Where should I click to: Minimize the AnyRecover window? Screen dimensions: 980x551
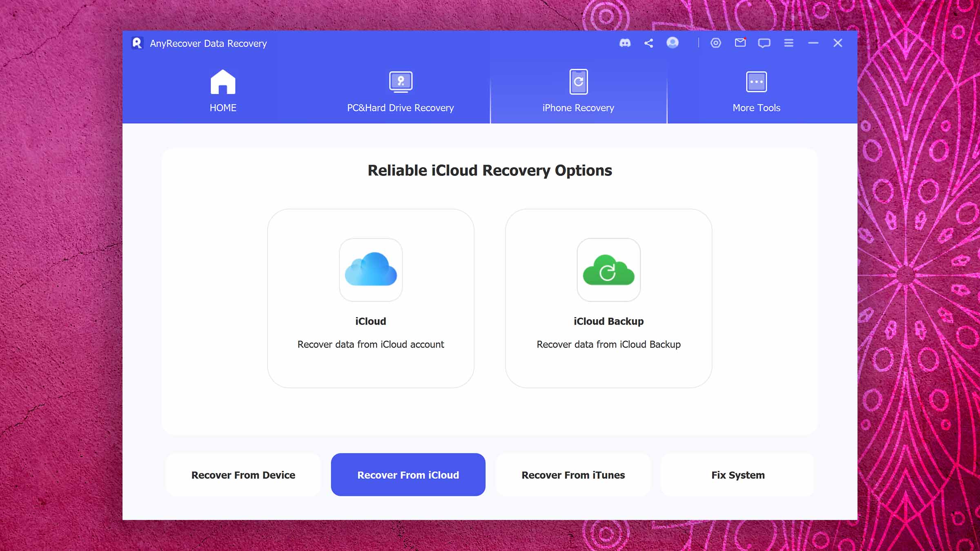[x=813, y=43]
